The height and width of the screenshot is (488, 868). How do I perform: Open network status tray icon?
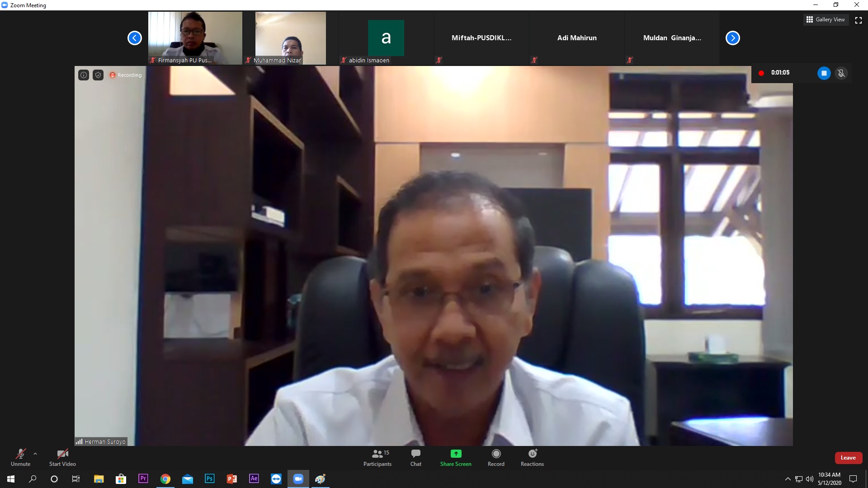pyautogui.click(x=799, y=479)
